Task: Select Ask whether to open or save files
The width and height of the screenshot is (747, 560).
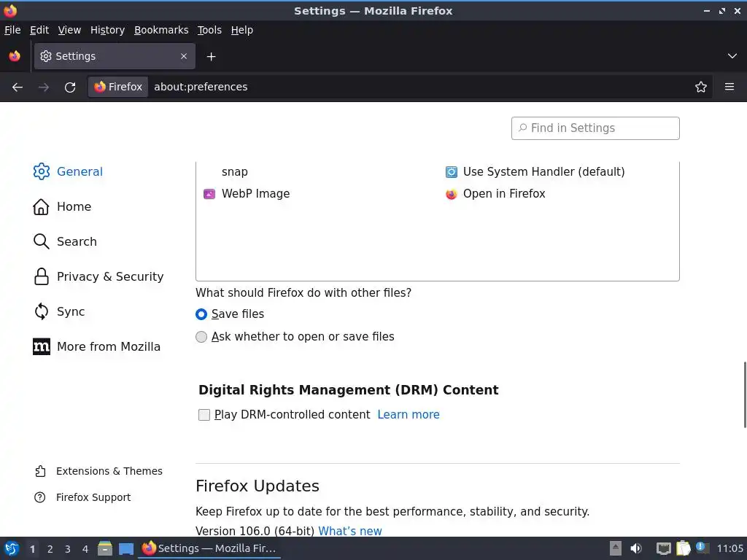Action: (x=201, y=337)
